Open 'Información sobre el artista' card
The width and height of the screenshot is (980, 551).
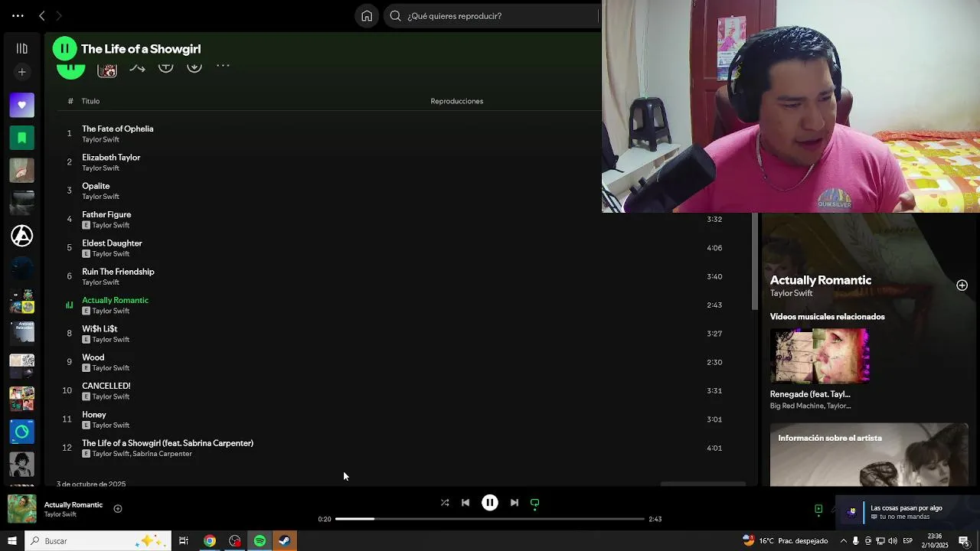(x=869, y=455)
